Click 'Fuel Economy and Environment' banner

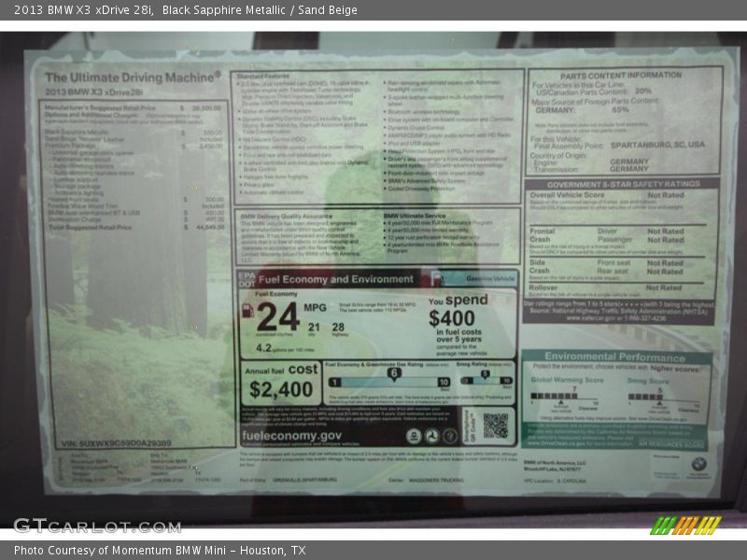[336, 279]
